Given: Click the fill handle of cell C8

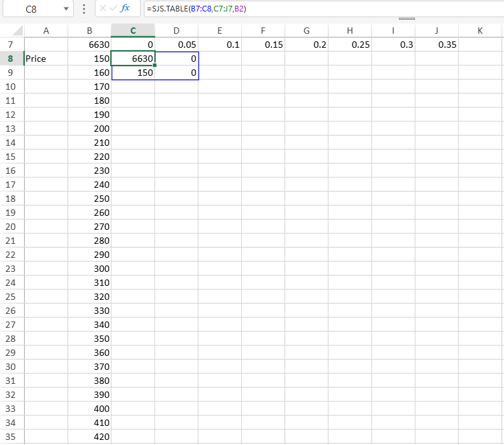Looking at the screenshot, I should (x=155, y=66).
